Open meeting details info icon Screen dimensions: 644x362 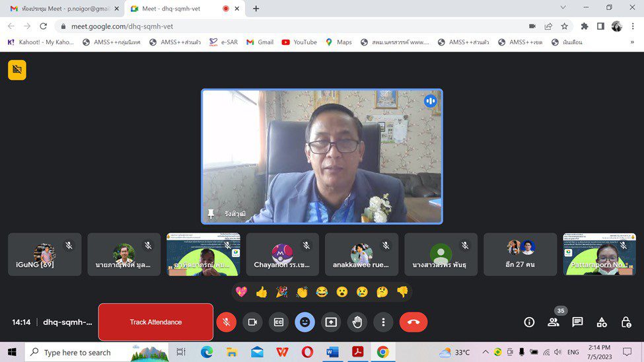(x=529, y=322)
